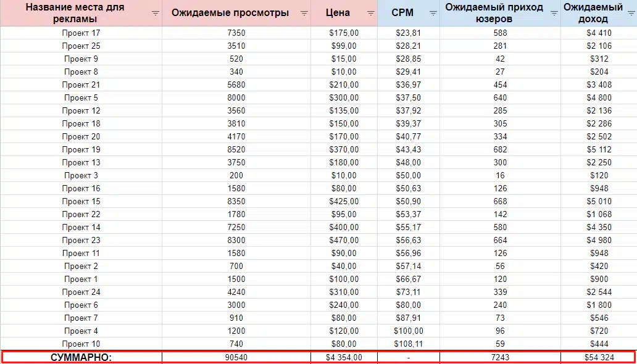Image resolution: width=637 pixels, height=364 pixels.
Task: Select the Проект 25 name cell
Action: (81, 46)
